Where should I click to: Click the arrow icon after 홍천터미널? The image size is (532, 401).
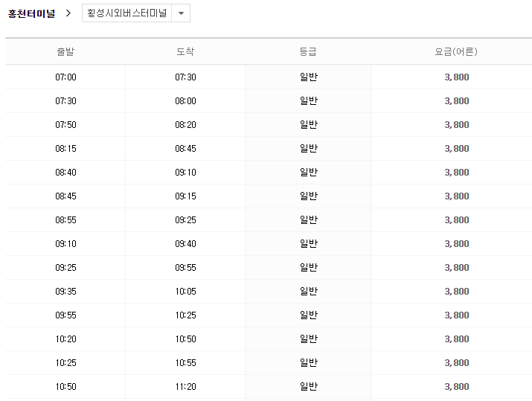(68, 13)
